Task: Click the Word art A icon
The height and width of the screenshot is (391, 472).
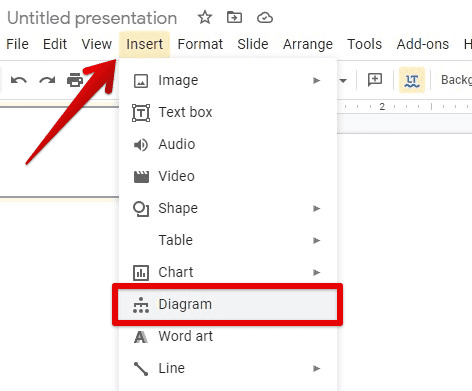Action: 141,337
